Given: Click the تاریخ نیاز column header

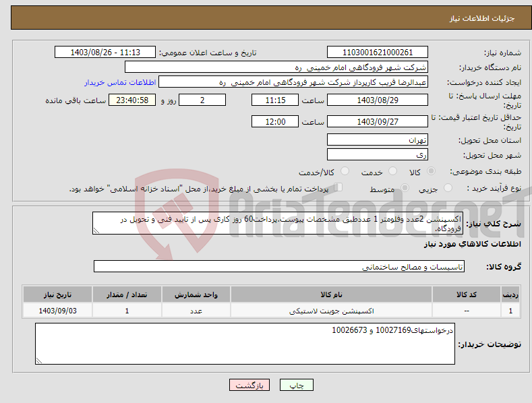Looking at the screenshot, I should pyautogui.click(x=58, y=294).
